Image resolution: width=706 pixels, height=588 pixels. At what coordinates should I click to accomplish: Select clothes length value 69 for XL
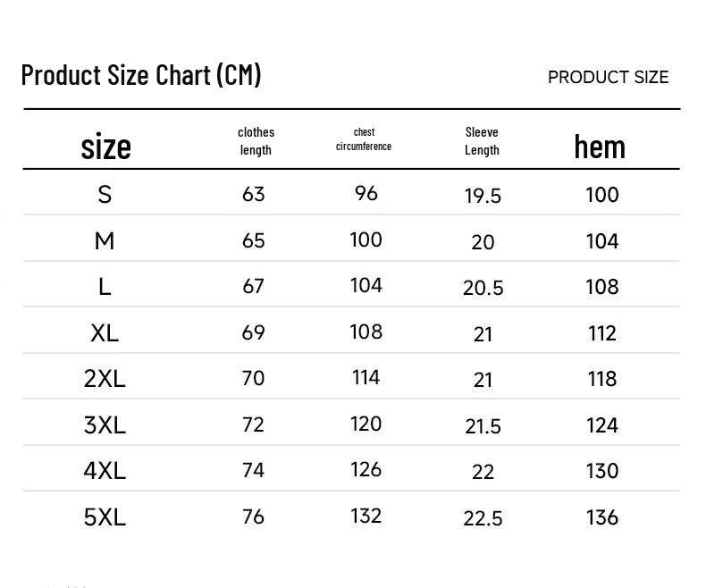(253, 332)
